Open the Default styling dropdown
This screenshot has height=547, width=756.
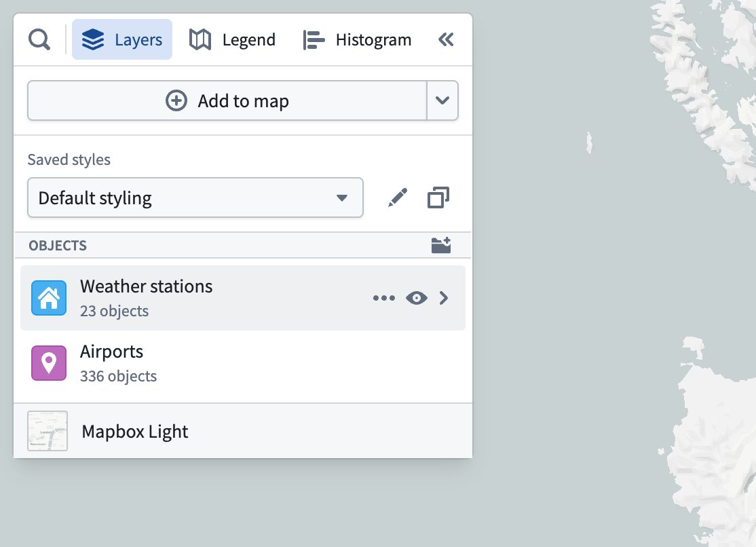point(195,197)
